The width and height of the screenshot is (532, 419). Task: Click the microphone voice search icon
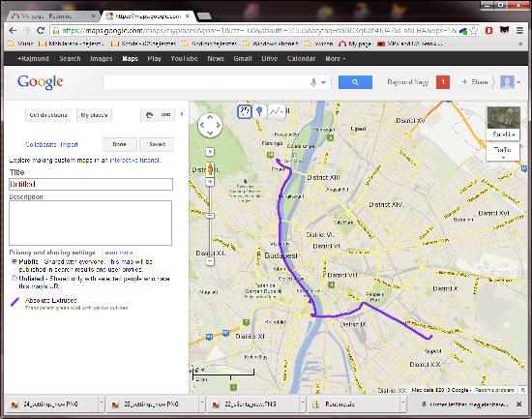coord(313,82)
